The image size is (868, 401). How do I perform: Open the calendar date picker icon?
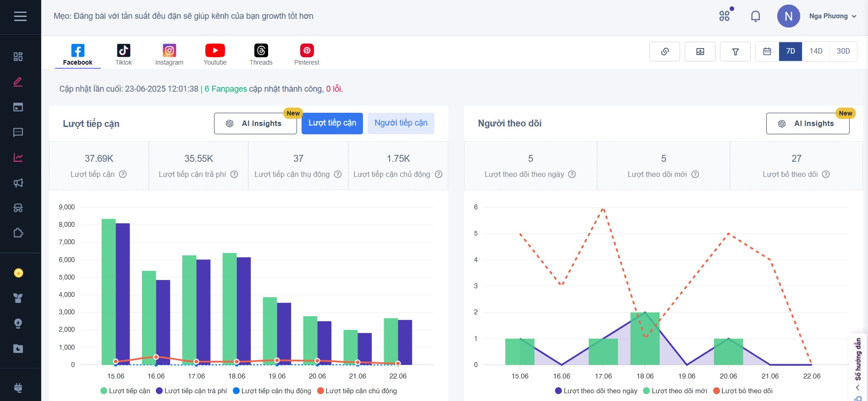[x=767, y=51]
